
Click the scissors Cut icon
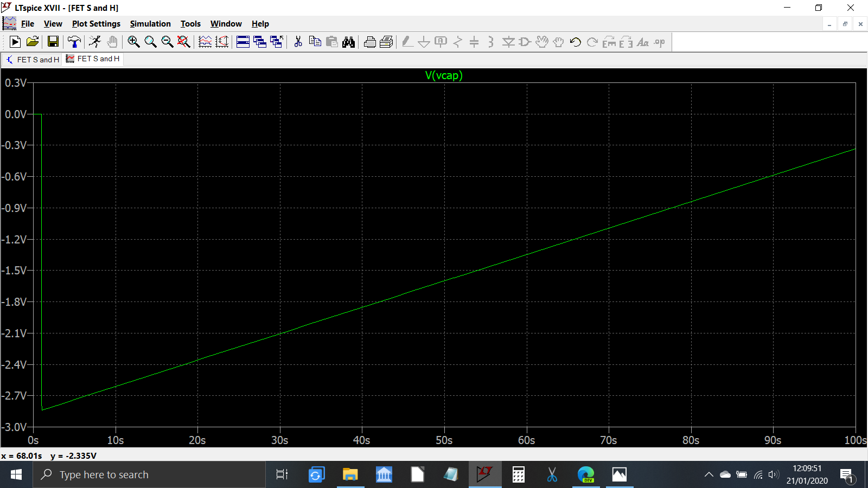[x=298, y=42]
